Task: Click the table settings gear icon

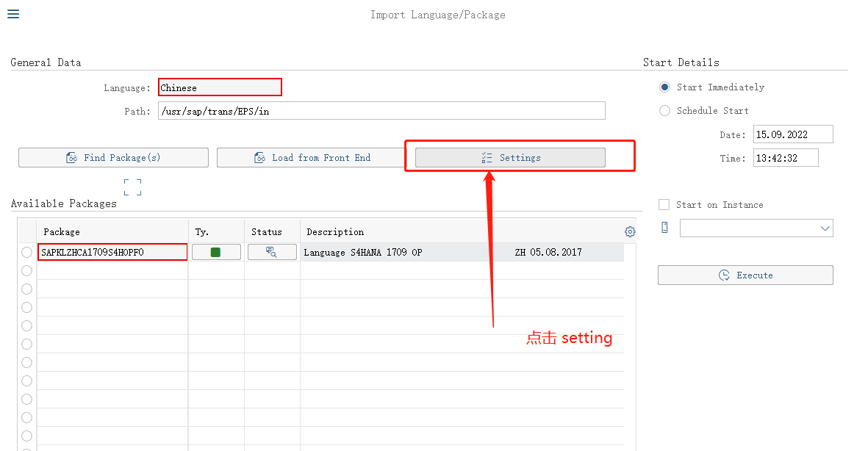Action: click(630, 231)
